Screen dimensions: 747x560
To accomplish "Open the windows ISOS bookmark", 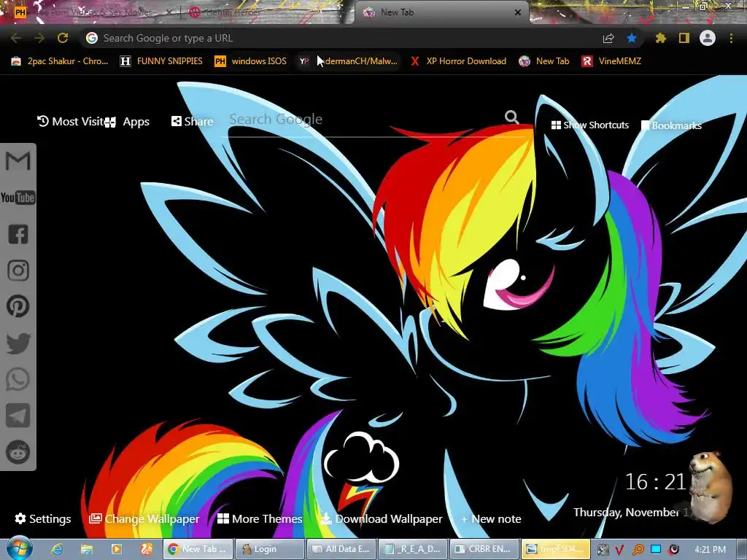I will [251, 61].
